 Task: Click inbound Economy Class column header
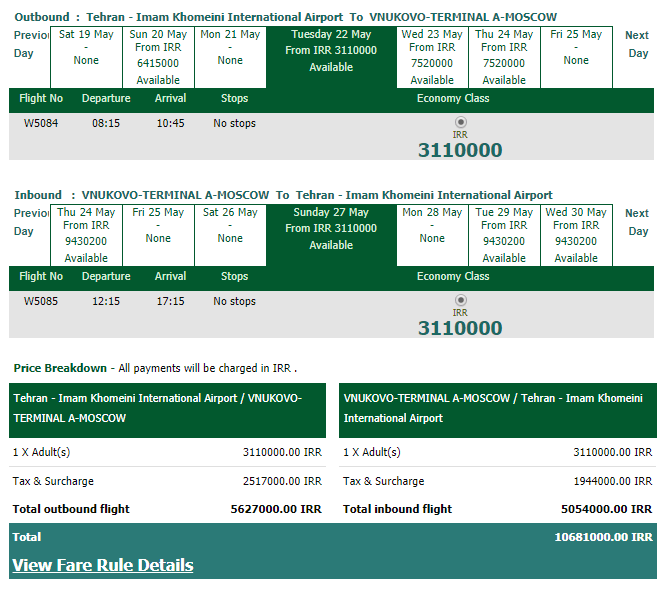(453, 276)
